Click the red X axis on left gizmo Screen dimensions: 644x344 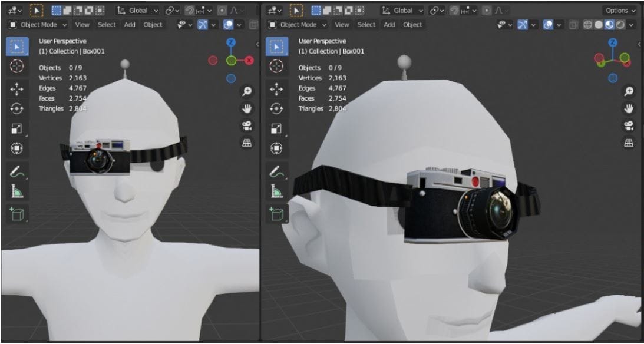click(x=249, y=60)
